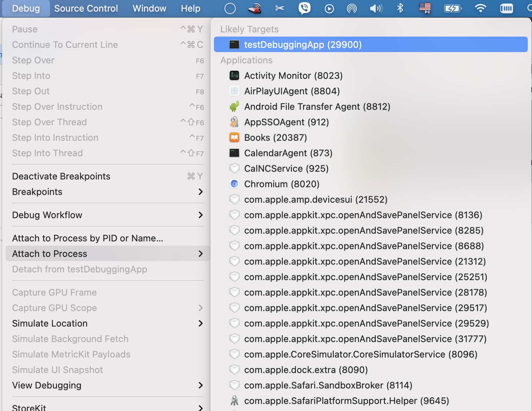Attach to com.apple.dock.extra (8090)
This screenshot has width=532, height=411.
371,370
